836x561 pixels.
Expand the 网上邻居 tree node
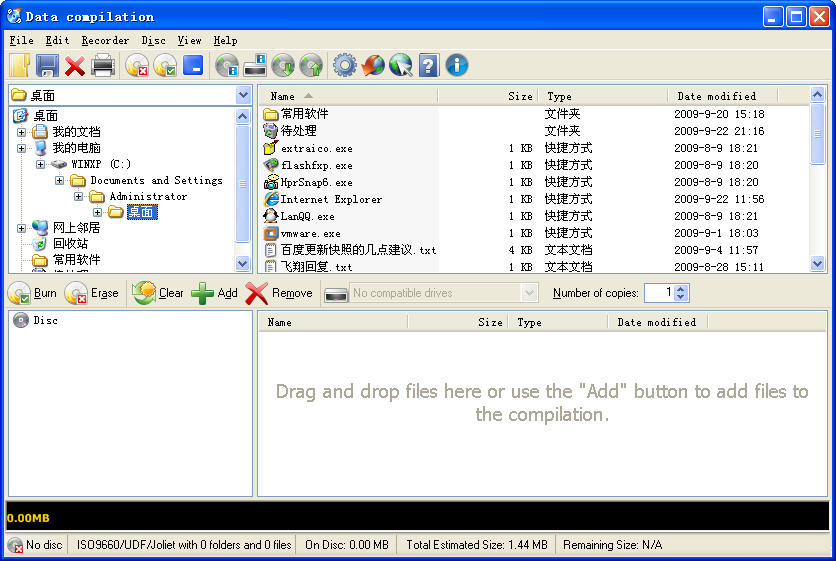point(21,228)
